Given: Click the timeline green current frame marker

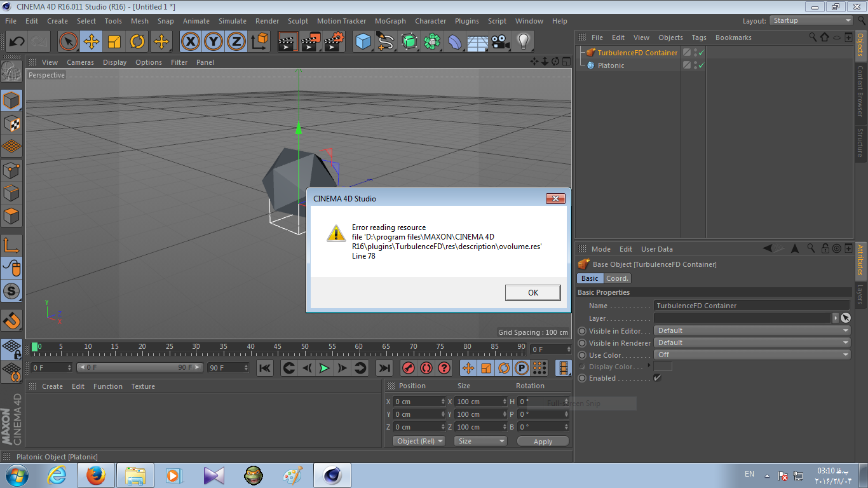Looking at the screenshot, I should click(35, 347).
